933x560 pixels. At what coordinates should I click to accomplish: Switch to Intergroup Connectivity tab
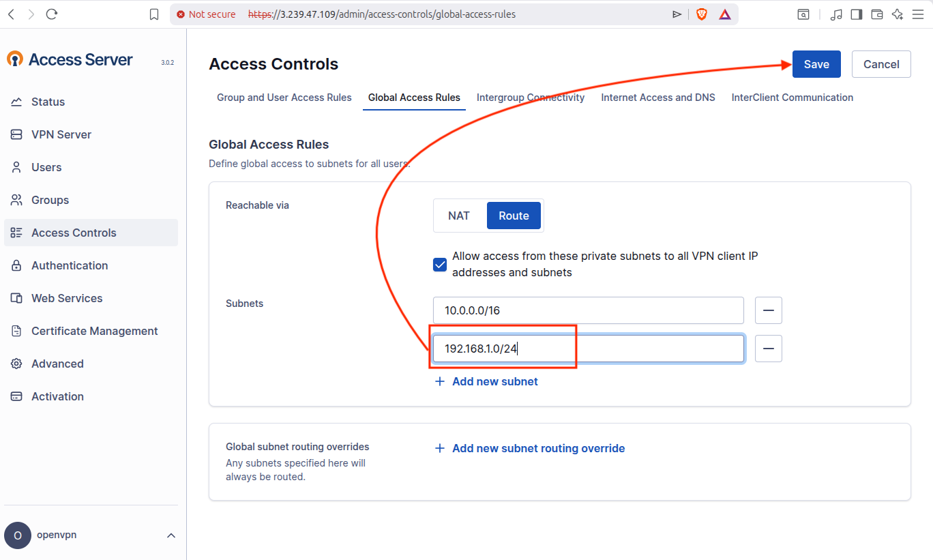click(x=531, y=98)
